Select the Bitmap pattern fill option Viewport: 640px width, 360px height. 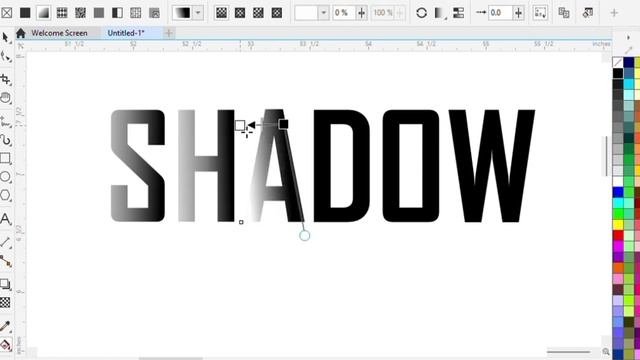click(x=80, y=13)
